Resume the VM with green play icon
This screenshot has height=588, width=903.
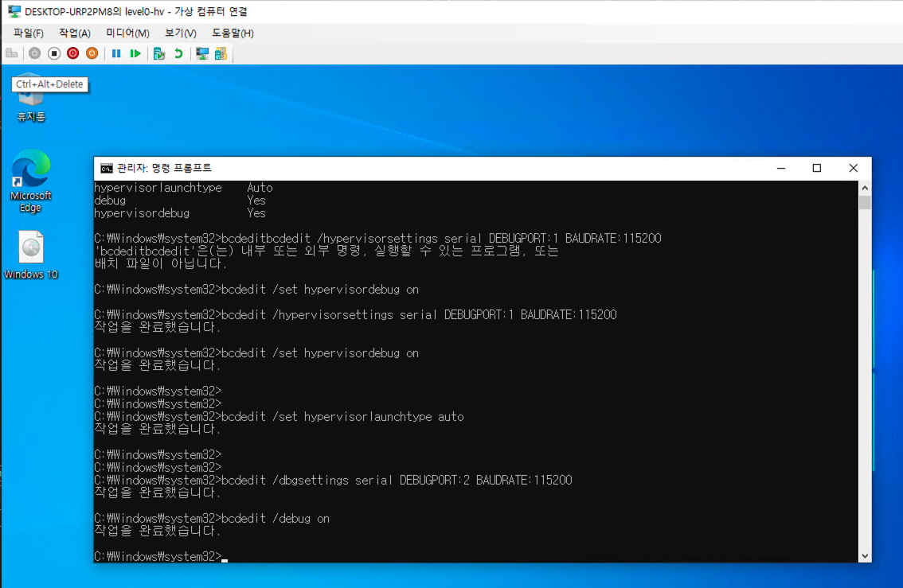click(135, 53)
